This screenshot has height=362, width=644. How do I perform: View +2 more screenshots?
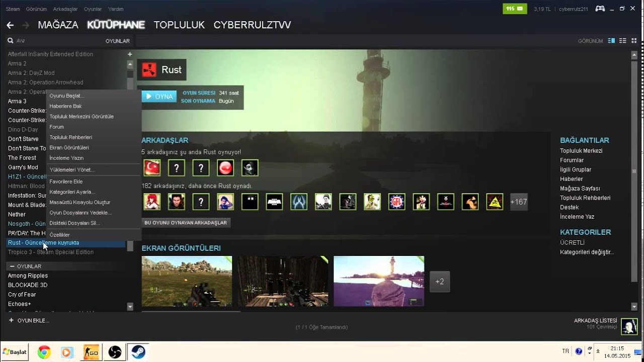pos(440,282)
